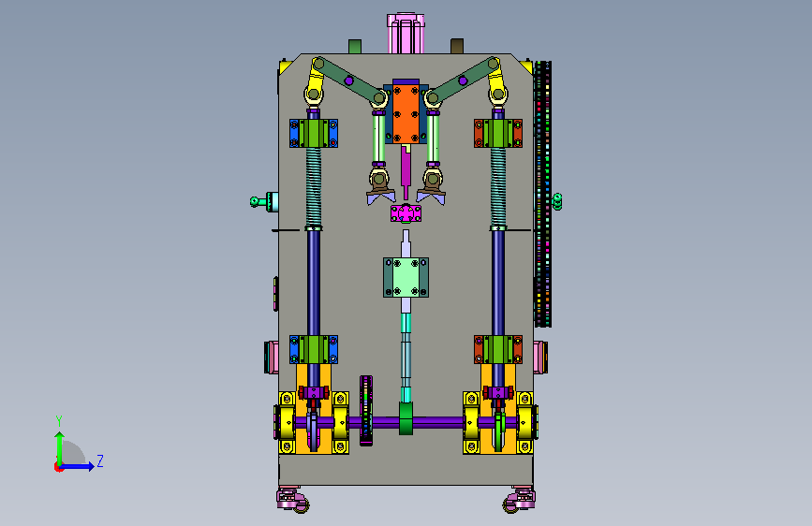Select the magenta punch below the orange block
The image size is (812, 526).
[x=406, y=172]
